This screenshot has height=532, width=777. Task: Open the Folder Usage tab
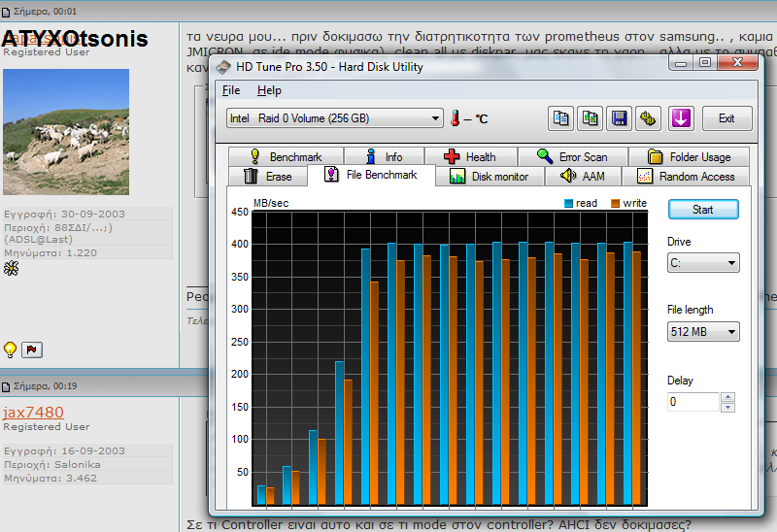click(689, 156)
